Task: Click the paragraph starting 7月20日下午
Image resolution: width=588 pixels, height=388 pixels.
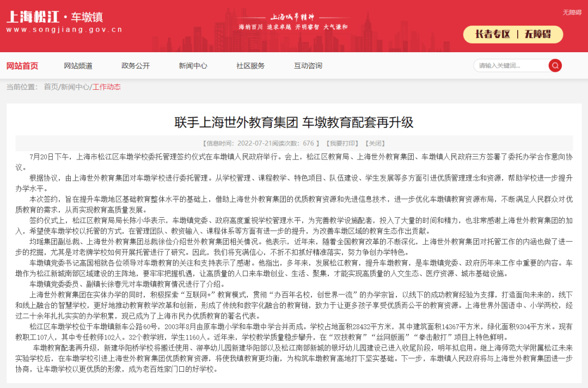Action: point(294,162)
